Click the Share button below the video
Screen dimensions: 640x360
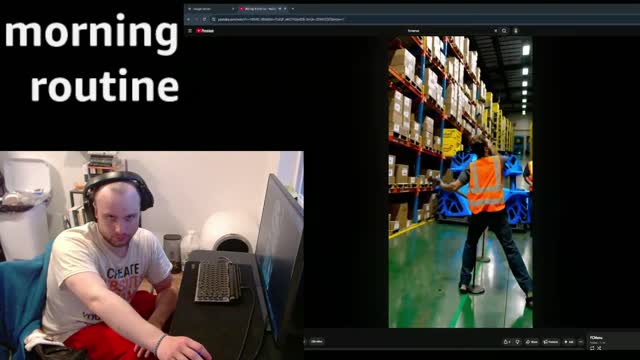coord(532,342)
